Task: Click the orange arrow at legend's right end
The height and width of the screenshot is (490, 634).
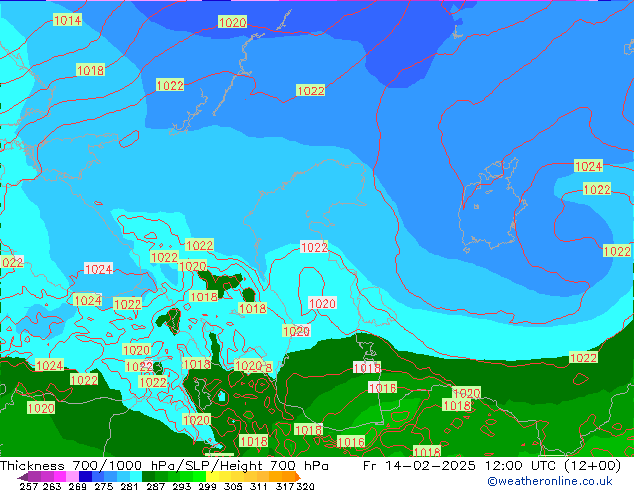Action: coord(298,476)
